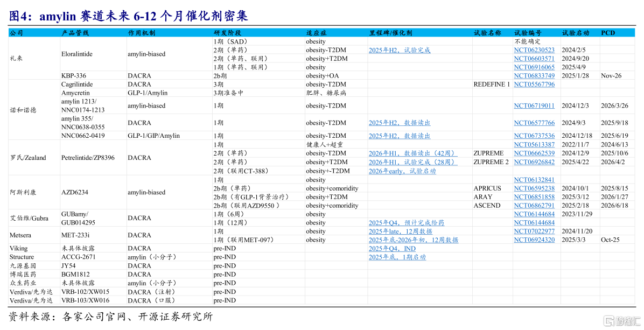
Task: Click the 产品管线 column header
Action: 75,33
